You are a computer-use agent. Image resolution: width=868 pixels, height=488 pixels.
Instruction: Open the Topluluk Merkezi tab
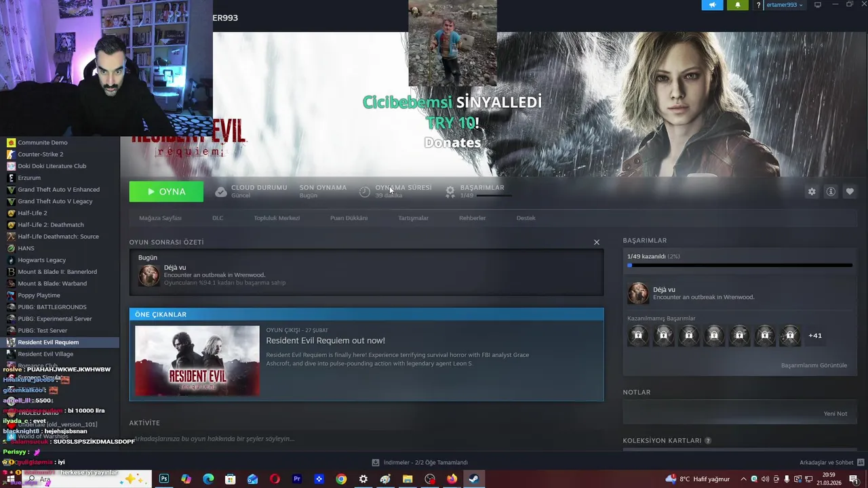point(277,218)
